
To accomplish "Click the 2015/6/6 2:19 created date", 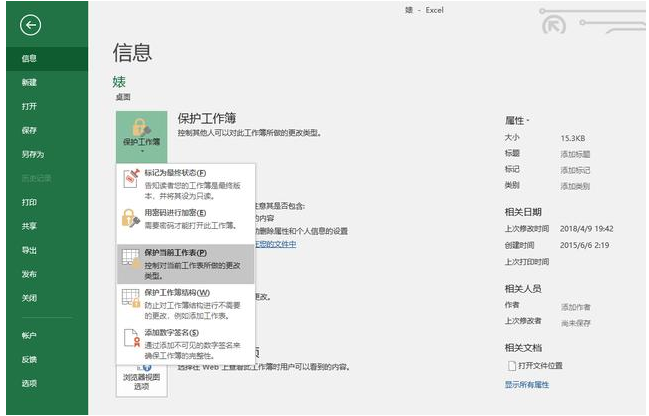I will [x=584, y=245].
